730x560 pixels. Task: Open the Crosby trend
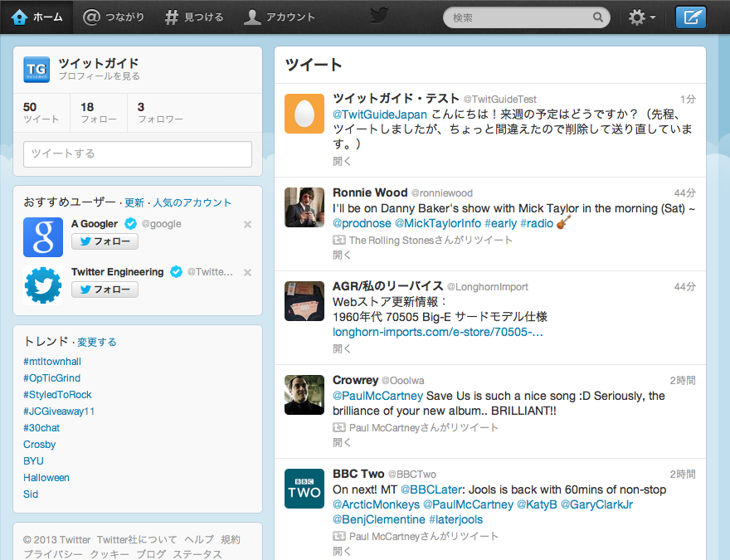(40, 445)
